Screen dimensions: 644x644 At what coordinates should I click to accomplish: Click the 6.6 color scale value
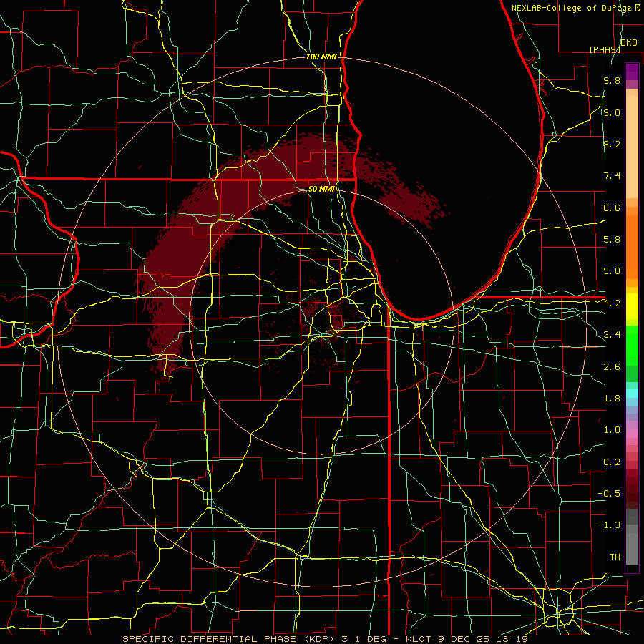click(612, 208)
